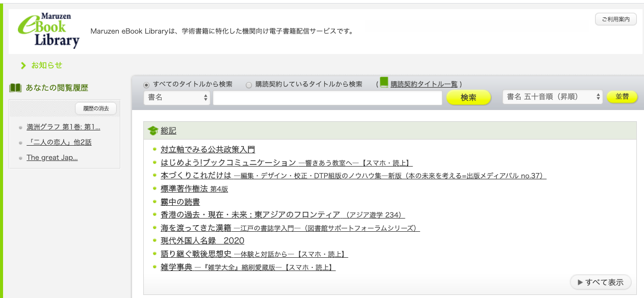Screen dimensions: 644x298
Task: Open 本づくりこれだけは title
Action: 353,175
